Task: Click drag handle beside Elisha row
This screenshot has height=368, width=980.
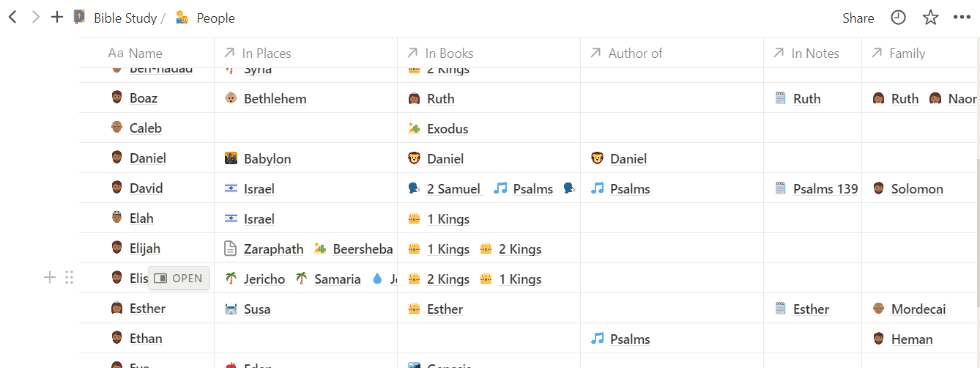Action: [x=69, y=277]
